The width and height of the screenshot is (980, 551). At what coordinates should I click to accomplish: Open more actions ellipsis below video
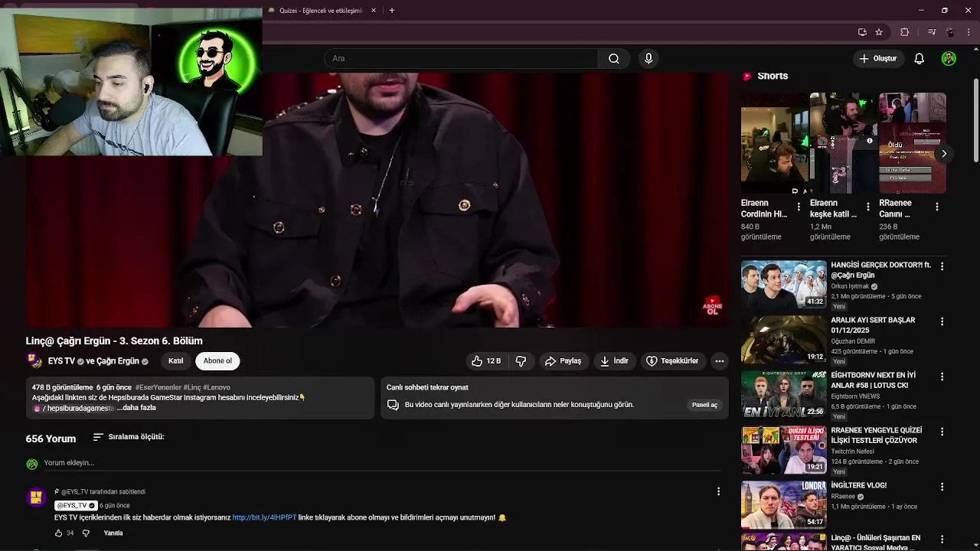(719, 361)
